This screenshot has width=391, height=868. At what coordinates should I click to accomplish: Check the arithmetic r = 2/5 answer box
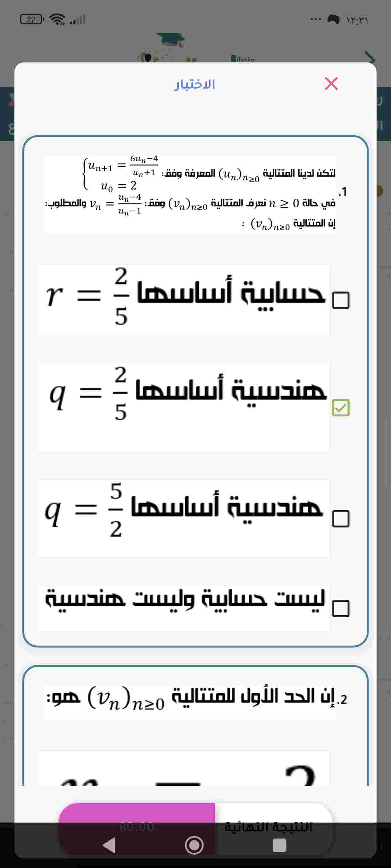pyautogui.click(x=340, y=300)
